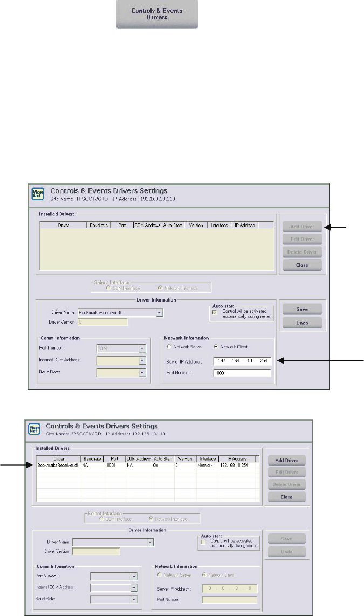The width and height of the screenshot is (364, 616).
Task: Click IP Address column header in upper window
Action: point(245,225)
